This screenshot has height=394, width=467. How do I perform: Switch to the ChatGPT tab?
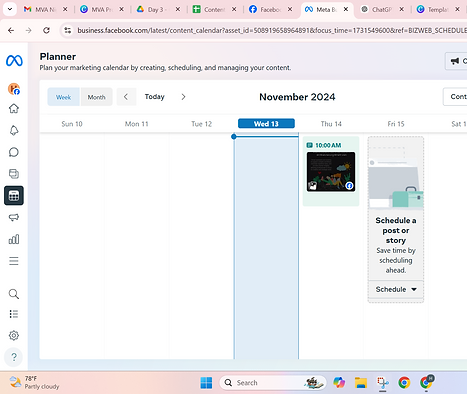[x=377, y=10]
